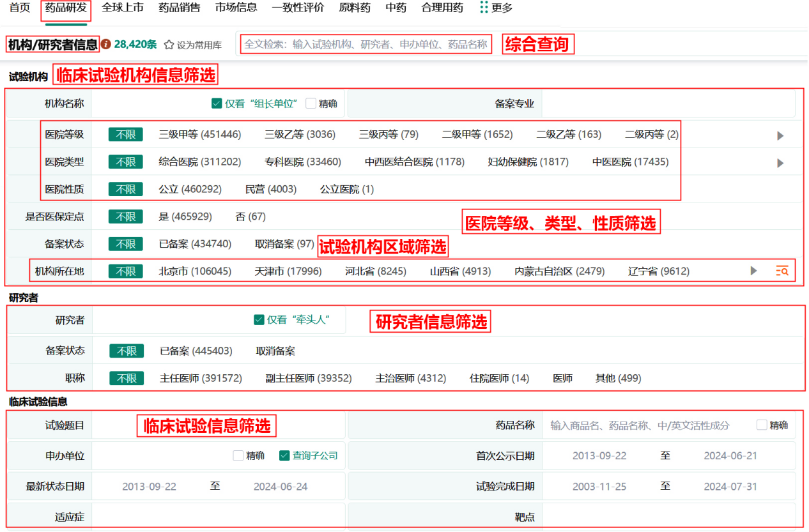Tick 精确 checkbox beside 药品名称
809x532 pixels.
762,425
